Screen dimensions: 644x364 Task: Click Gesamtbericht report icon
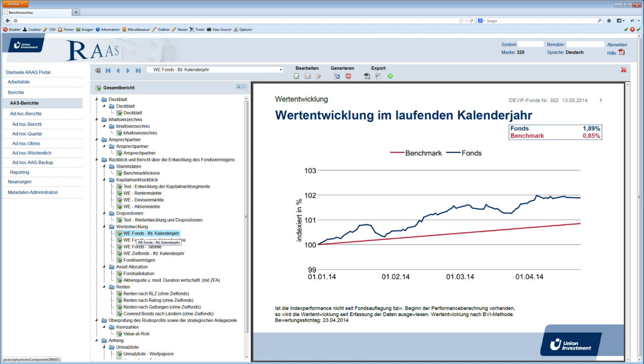tap(98, 88)
